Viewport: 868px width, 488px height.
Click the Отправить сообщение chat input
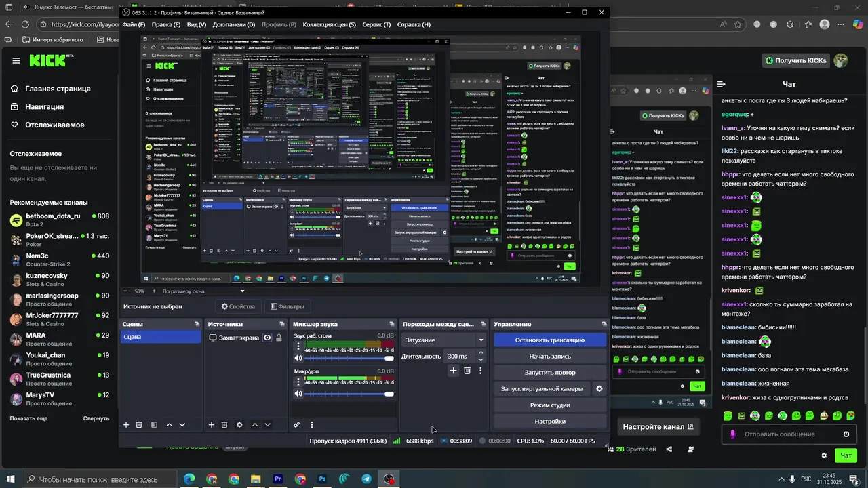click(x=789, y=434)
